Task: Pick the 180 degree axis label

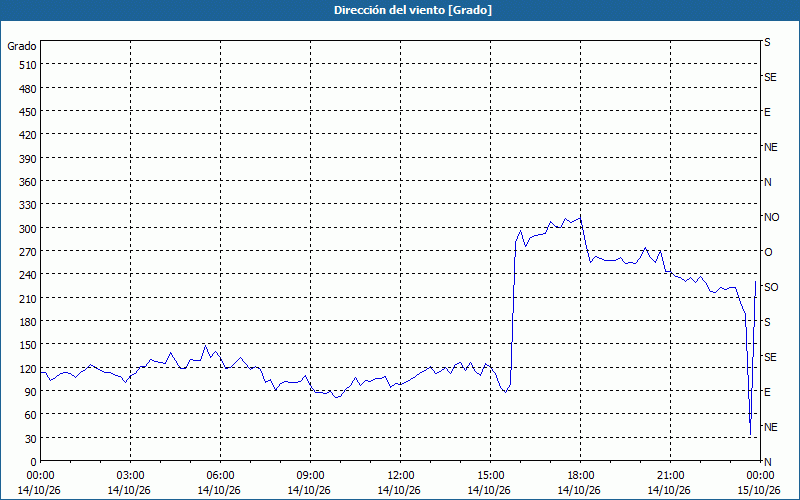Action: coord(28,322)
